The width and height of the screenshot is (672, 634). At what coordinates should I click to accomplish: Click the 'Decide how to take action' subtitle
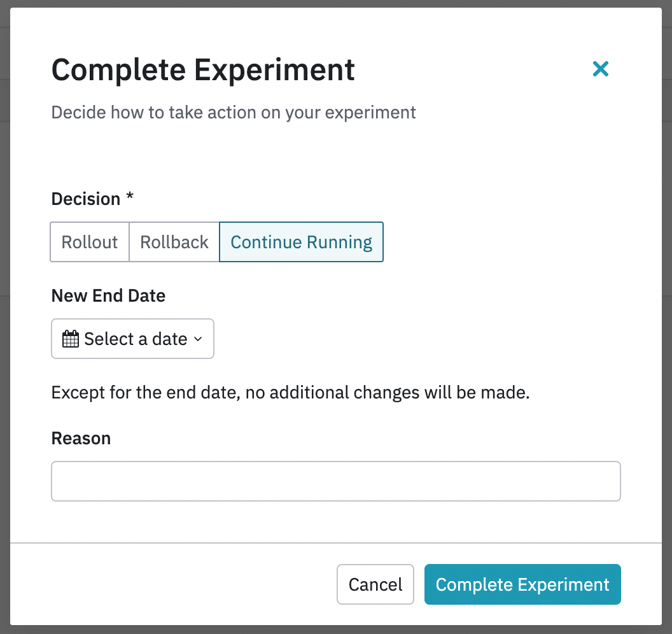click(x=234, y=113)
